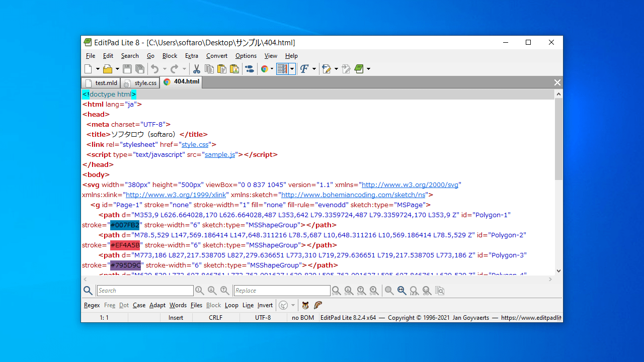Open a file with the folder icon
Viewport: 644px width, 362px height.
(x=107, y=69)
